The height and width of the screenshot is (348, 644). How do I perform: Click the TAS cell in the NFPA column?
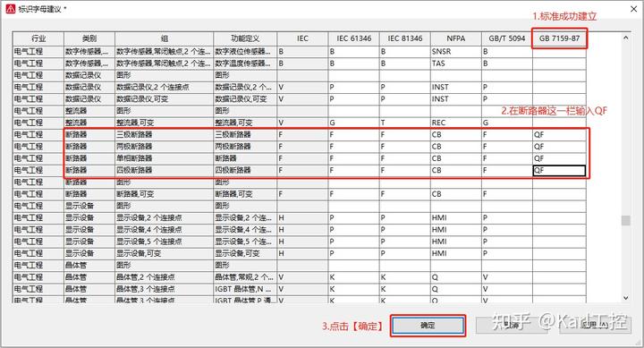tap(456, 64)
